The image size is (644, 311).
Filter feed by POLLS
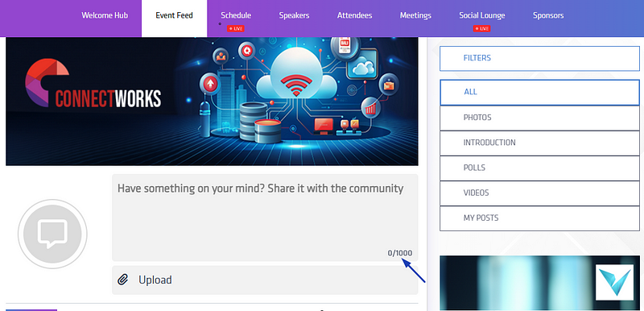click(x=539, y=168)
